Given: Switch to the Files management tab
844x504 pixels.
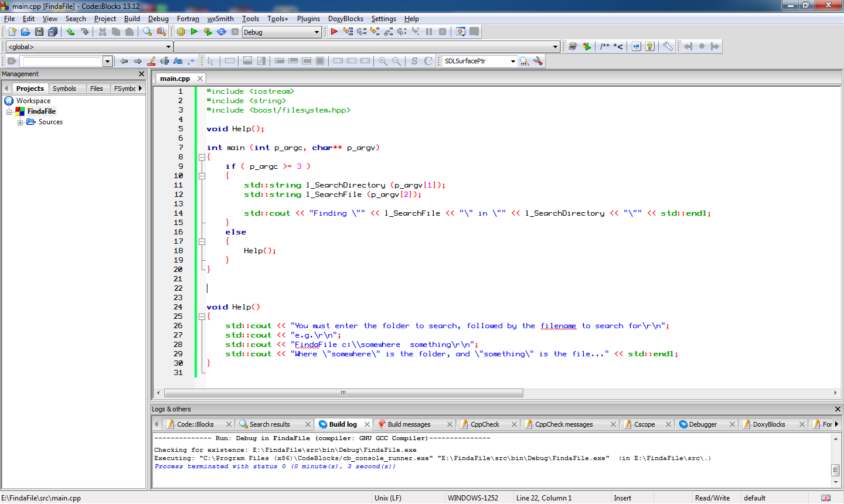Looking at the screenshot, I should point(97,88).
